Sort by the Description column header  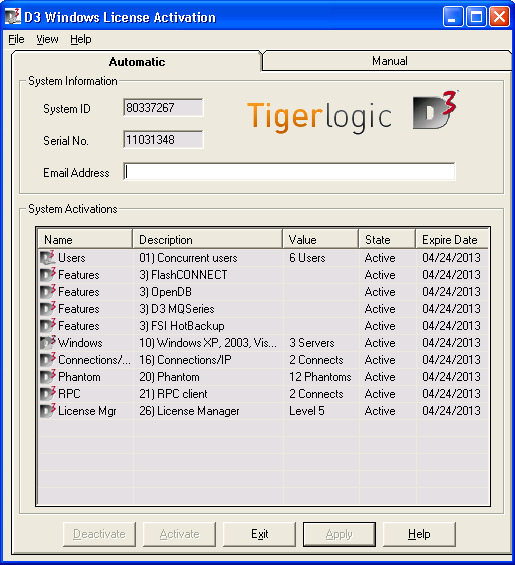point(208,239)
